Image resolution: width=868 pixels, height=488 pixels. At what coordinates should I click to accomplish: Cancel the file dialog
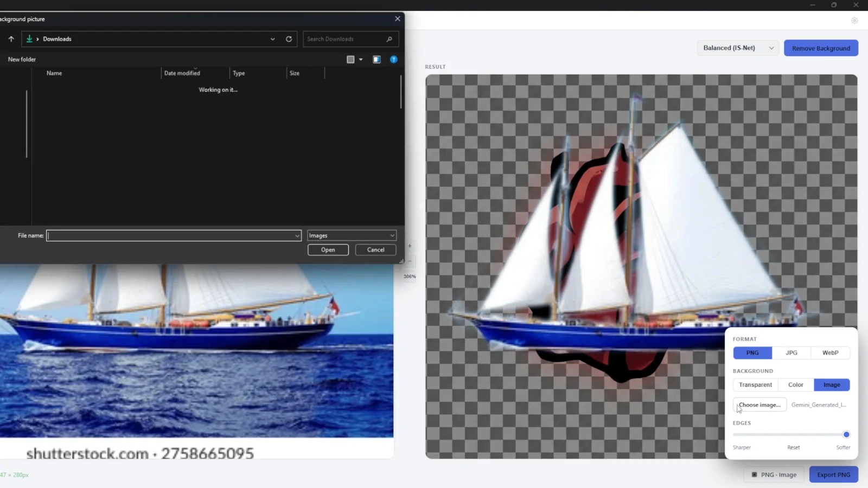pos(375,250)
